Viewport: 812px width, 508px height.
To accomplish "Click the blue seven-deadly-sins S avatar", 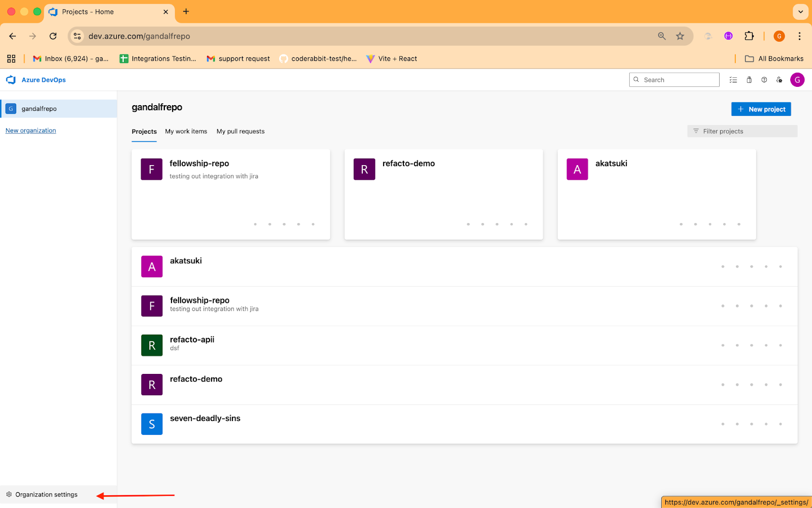I will (152, 424).
